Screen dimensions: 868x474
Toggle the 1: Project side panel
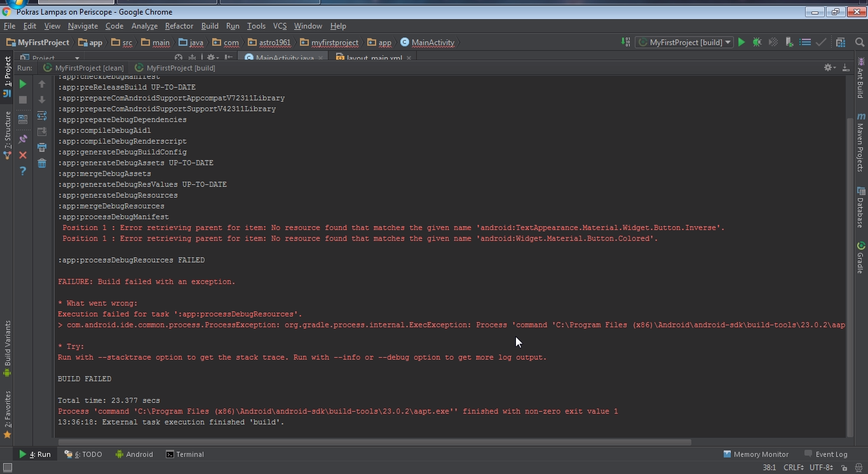click(x=7, y=76)
